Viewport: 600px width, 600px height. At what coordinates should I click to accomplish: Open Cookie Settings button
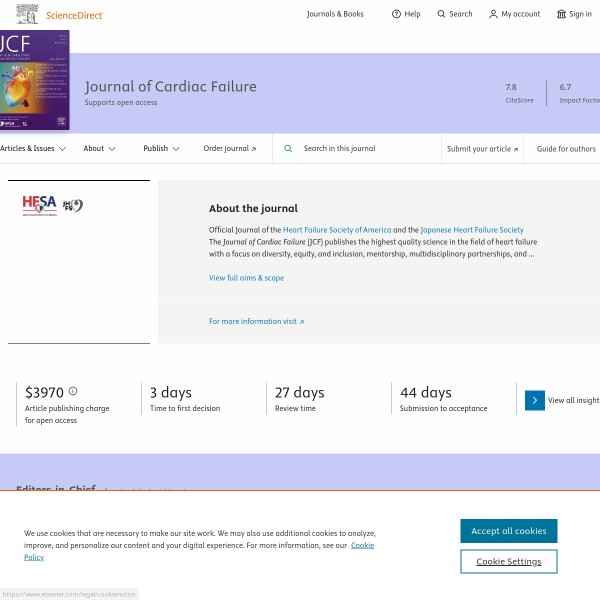508,561
